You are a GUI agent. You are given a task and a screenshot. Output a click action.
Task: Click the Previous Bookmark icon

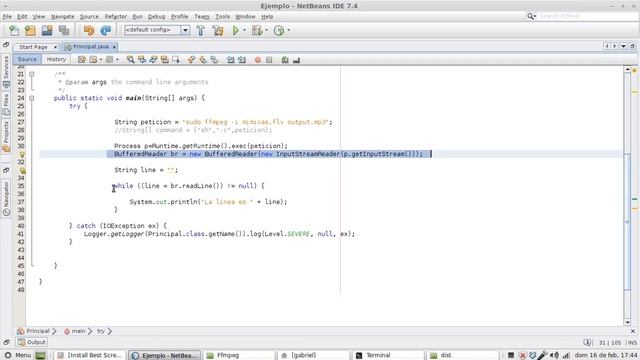[191, 60]
